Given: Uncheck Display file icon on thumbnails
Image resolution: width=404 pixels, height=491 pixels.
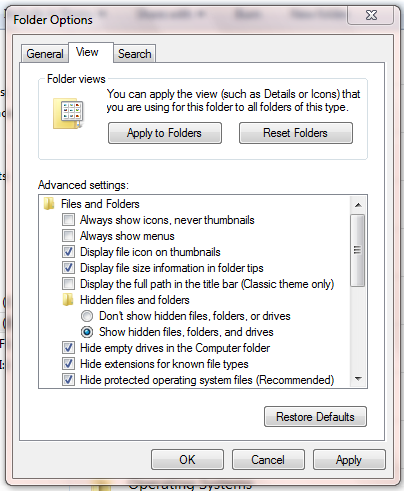Looking at the screenshot, I should click(69, 252).
